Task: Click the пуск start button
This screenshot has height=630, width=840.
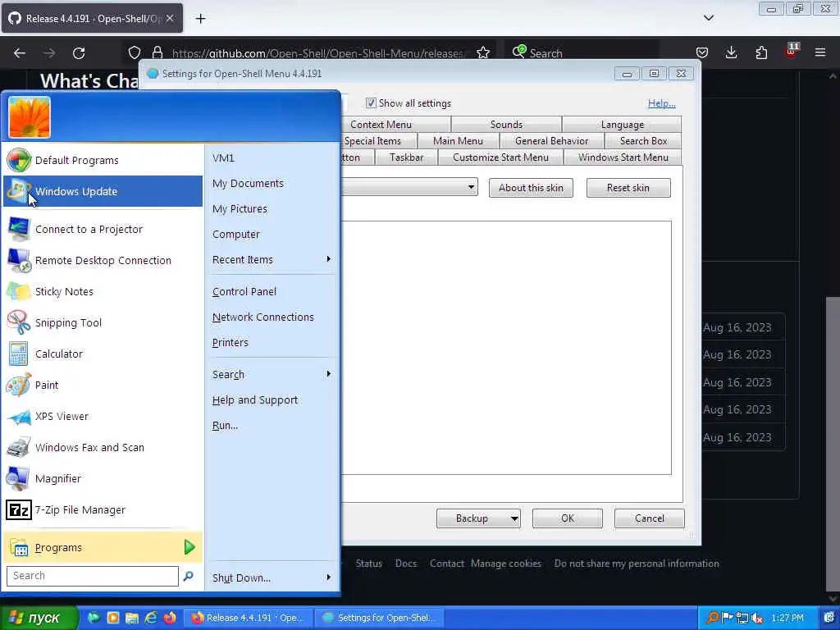Action: point(39,619)
